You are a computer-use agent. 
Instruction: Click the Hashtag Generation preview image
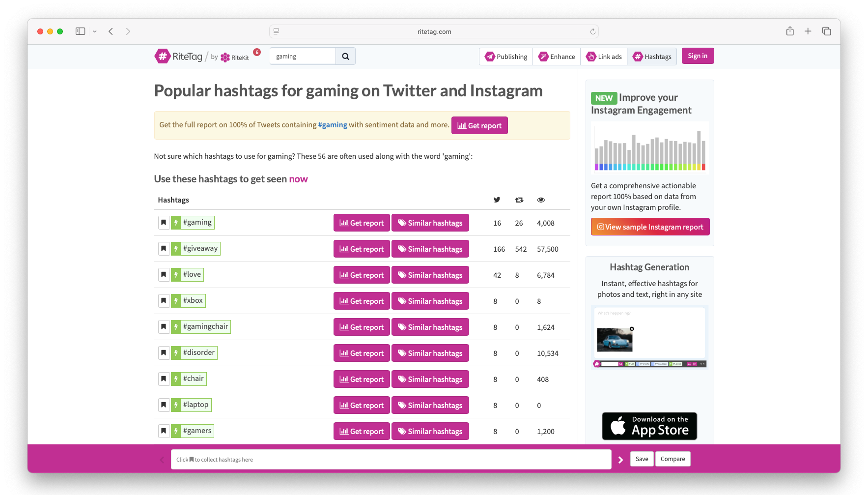(x=650, y=337)
